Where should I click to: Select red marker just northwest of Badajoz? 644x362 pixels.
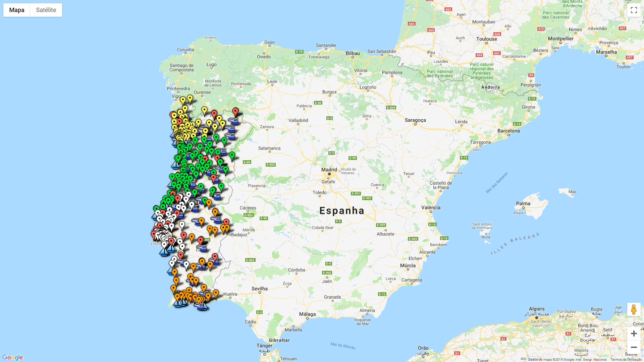click(x=226, y=222)
